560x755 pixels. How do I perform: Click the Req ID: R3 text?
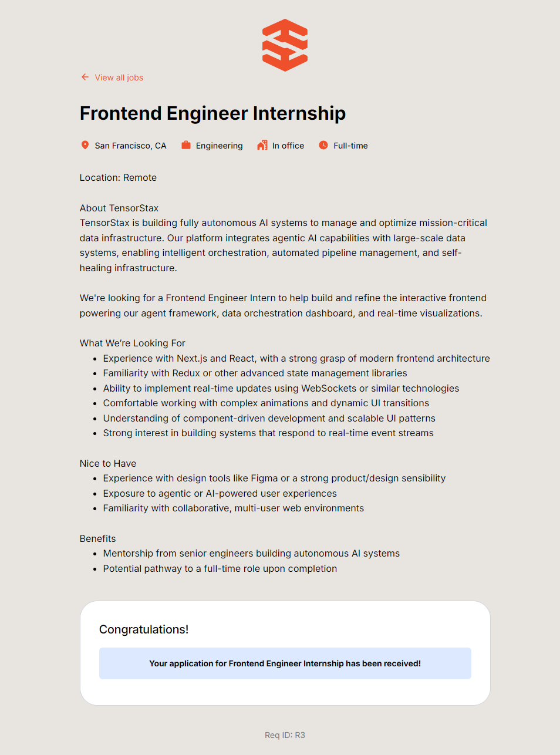click(285, 735)
